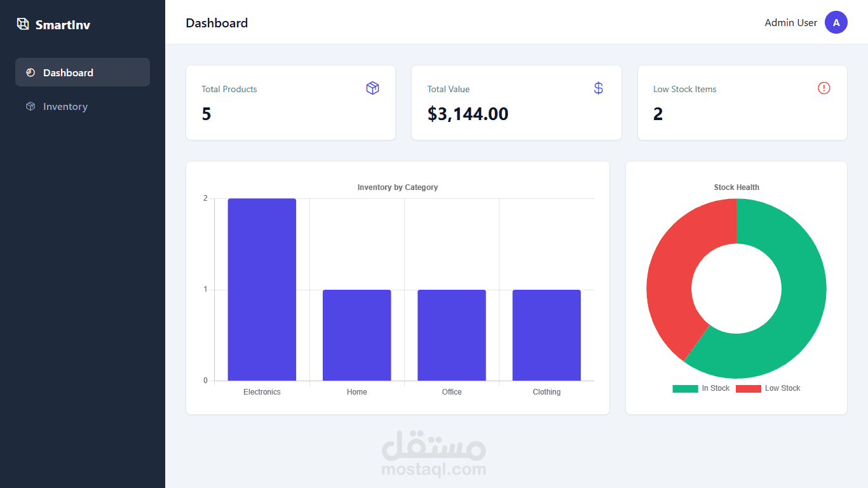
Task: Open the Admin User account menu
Action: point(790,22)
